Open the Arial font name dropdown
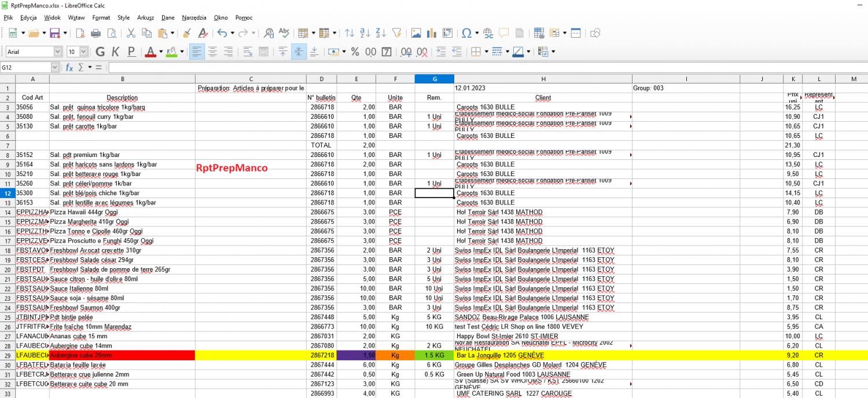The width and height of the screenshot is (868, 398). pyautogui.click(x=57, y=52)
